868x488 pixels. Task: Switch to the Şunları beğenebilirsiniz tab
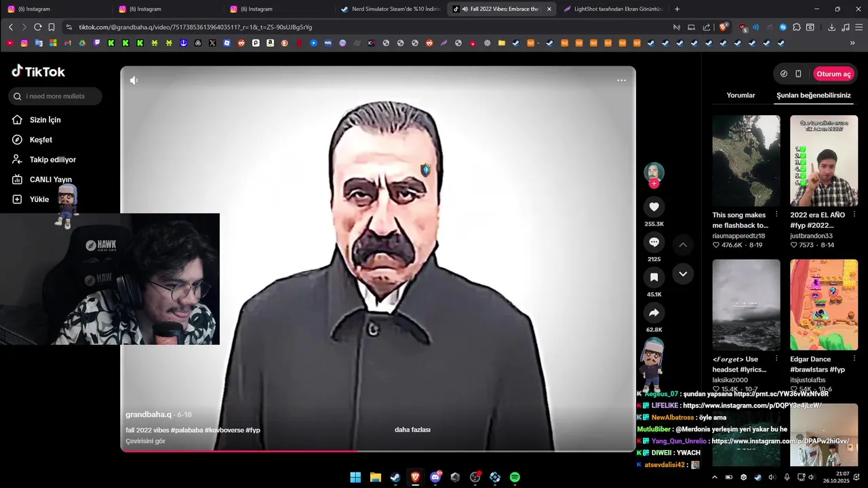click(x=813, y=95)
